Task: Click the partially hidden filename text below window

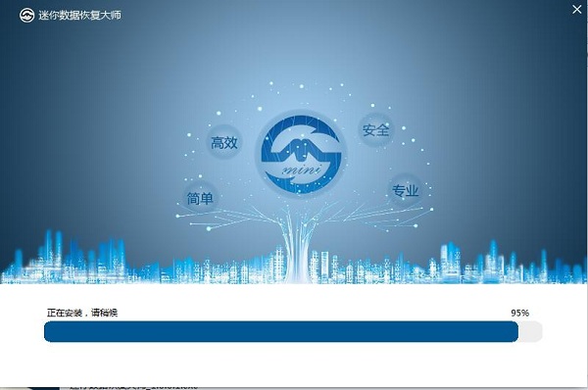Action: point(133,387)
